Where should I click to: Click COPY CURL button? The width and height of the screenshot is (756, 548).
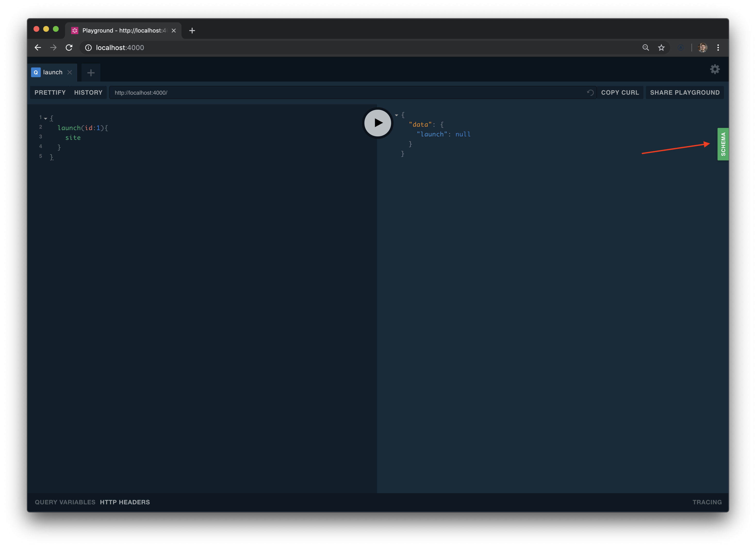click(x=620, y=93)
